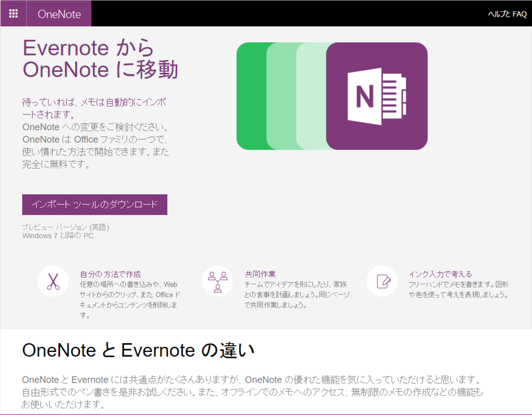Open the app launcher grid icon
532x415 pixels.
13,14
